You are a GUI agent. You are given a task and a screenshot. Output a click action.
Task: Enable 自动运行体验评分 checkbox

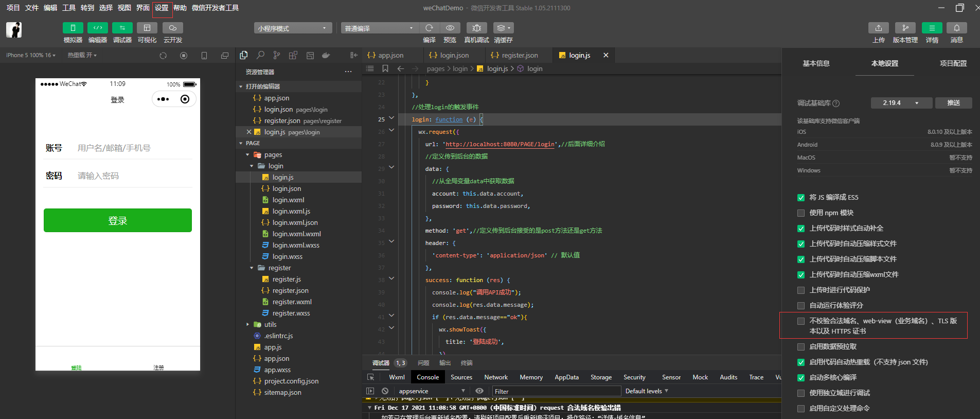pos(801,306)
